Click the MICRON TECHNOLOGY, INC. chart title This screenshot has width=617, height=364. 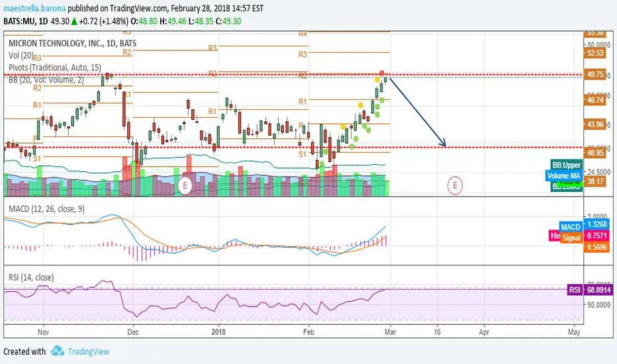pos(72,43)
